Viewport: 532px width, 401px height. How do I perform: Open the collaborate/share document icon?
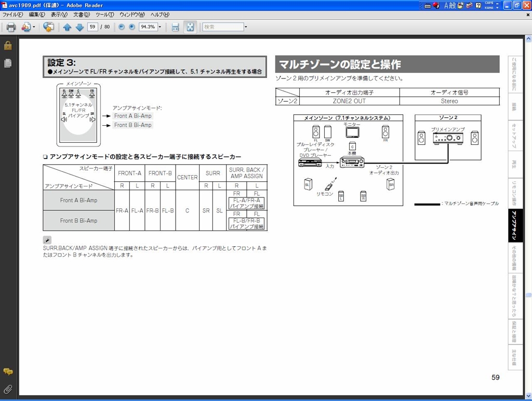26,27
